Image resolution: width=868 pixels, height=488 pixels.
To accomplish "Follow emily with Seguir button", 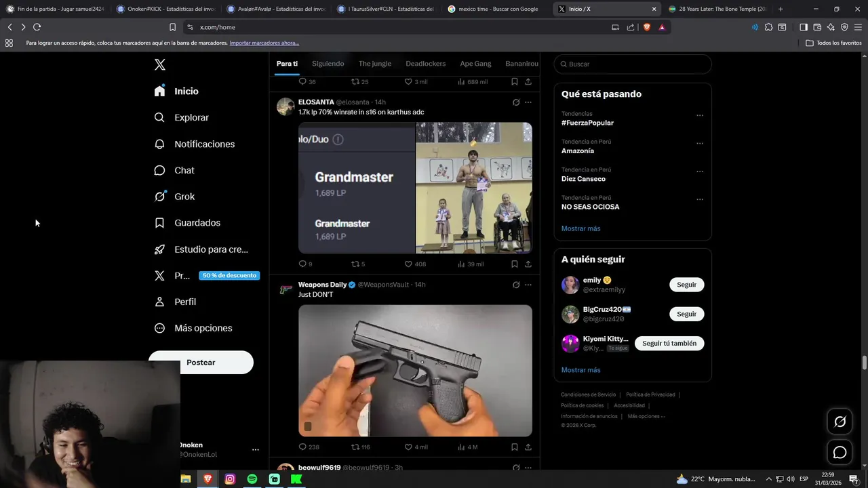I will 686,285.
